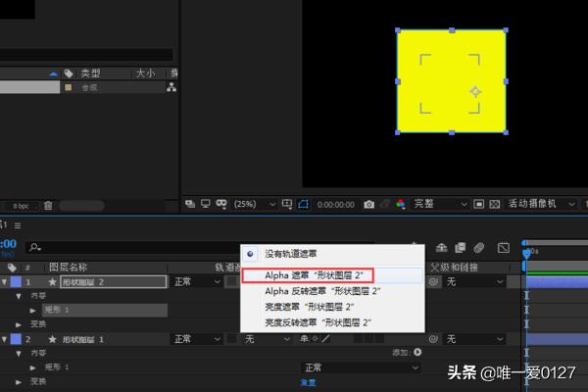Click the frame blending icon in timeline
The height and width of the screenshot is (392, 588).
tap(461, 248)
